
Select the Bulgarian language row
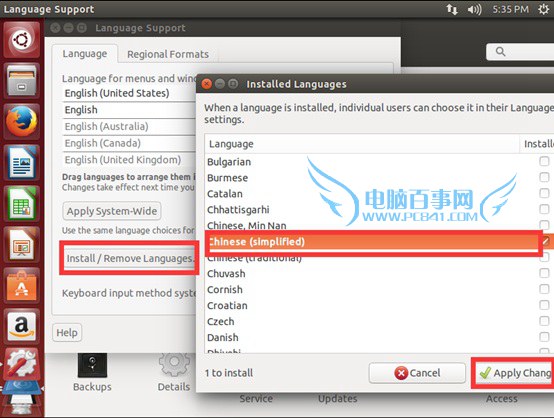click(379, 162)
